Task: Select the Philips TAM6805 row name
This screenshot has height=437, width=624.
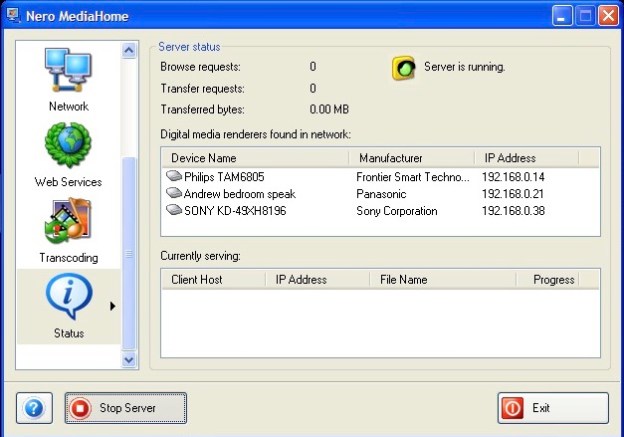Action: tap(224, 177)
